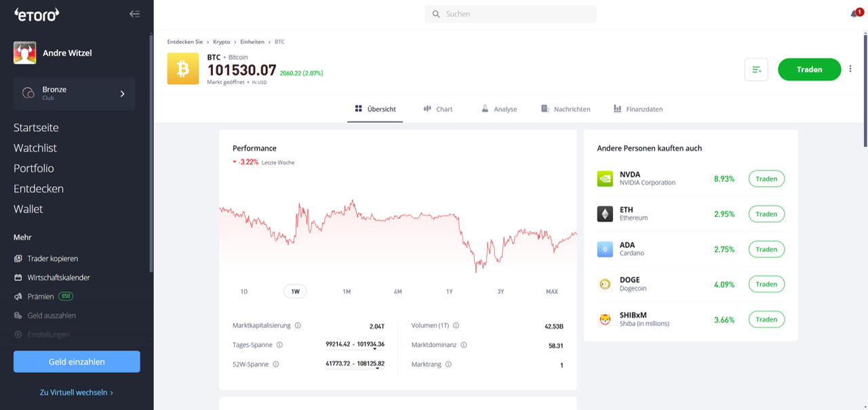Show info for 52W-Spanne
Screen dimensions: 868x410
tap(275, 365)
